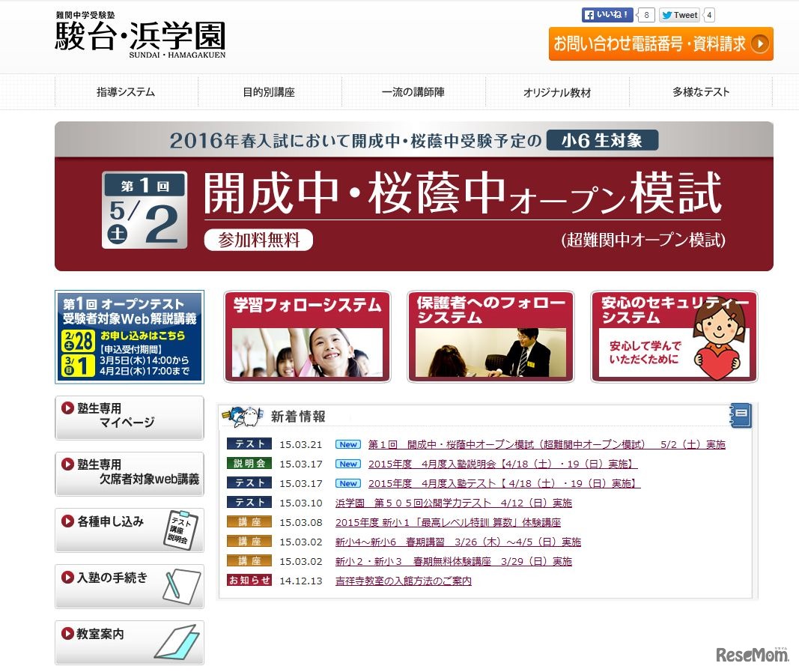
Task: Click the Facebook いいね! button
Action: 607,15
